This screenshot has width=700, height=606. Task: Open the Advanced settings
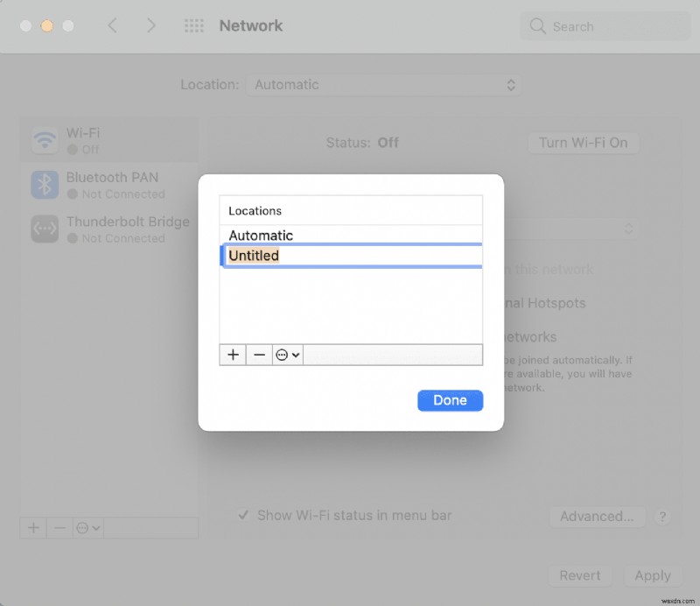point(598,517)
